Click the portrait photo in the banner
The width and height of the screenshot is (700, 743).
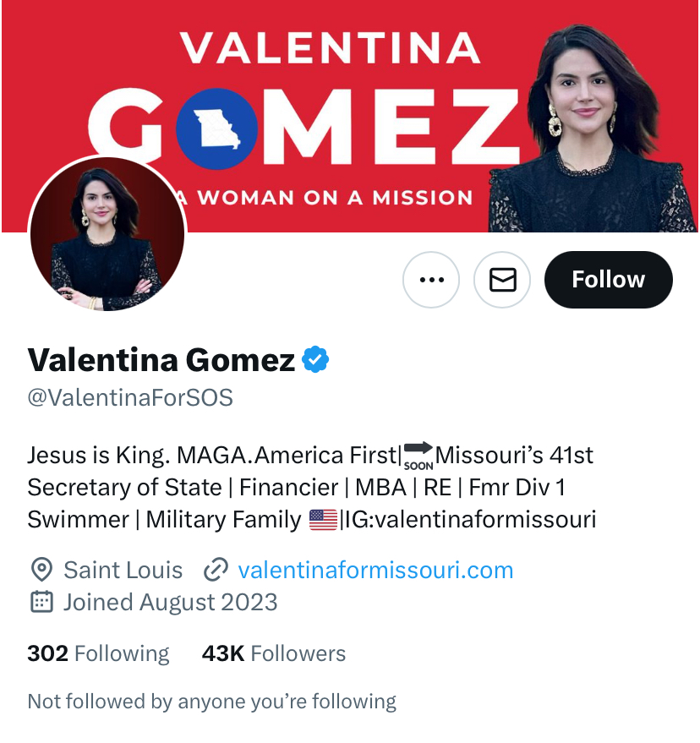(x=592, y=127)
